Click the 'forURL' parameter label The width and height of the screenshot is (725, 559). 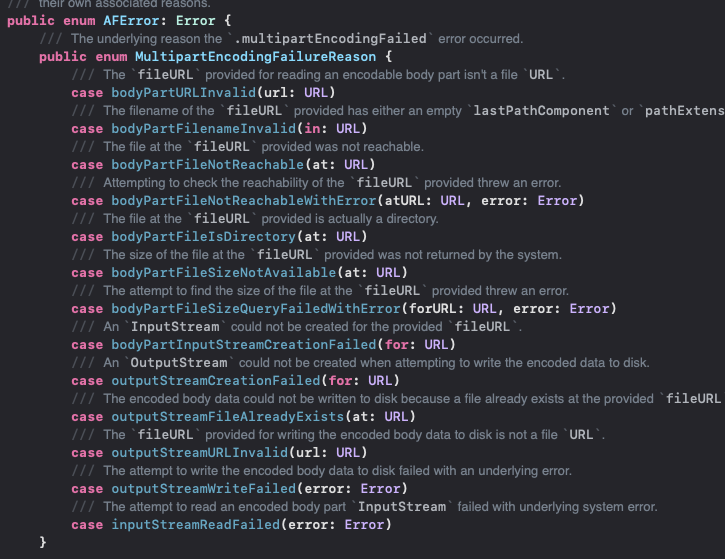click(x=433, y=309)
